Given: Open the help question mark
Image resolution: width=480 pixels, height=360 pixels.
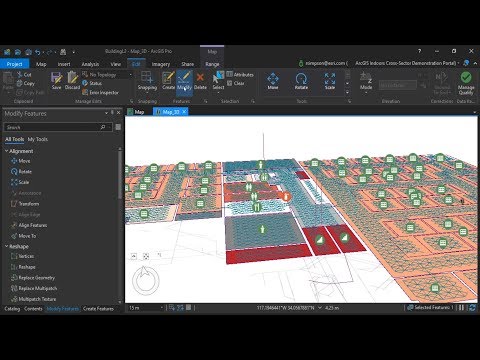Looking at the screenshot, I should [419, 51].
